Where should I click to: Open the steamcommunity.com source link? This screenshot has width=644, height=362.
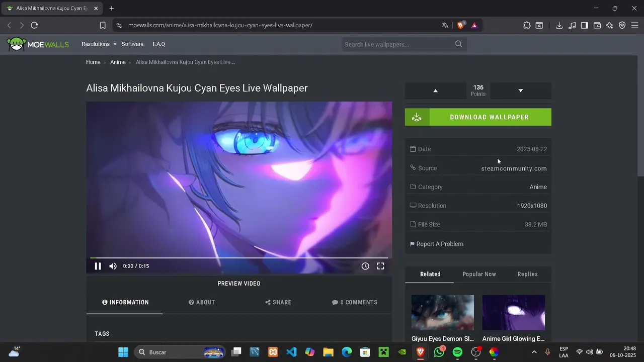[x=514, y=168]
